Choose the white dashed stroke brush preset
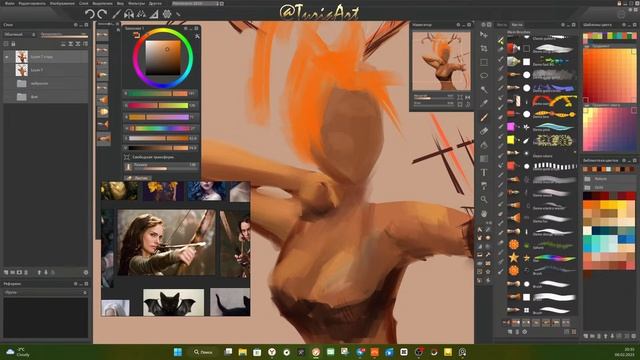 (x=541, y=166)
